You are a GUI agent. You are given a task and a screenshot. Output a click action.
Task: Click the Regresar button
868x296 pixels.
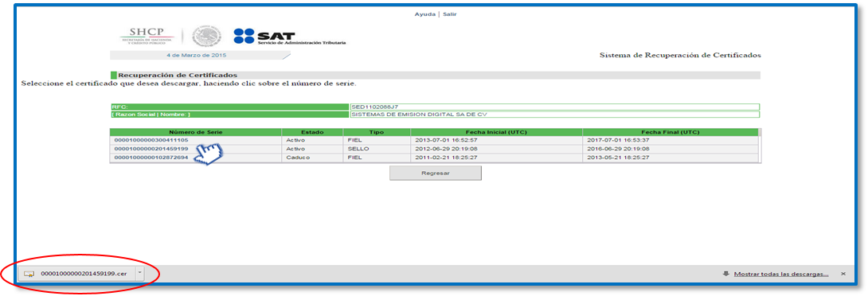(x=435, y=173)
